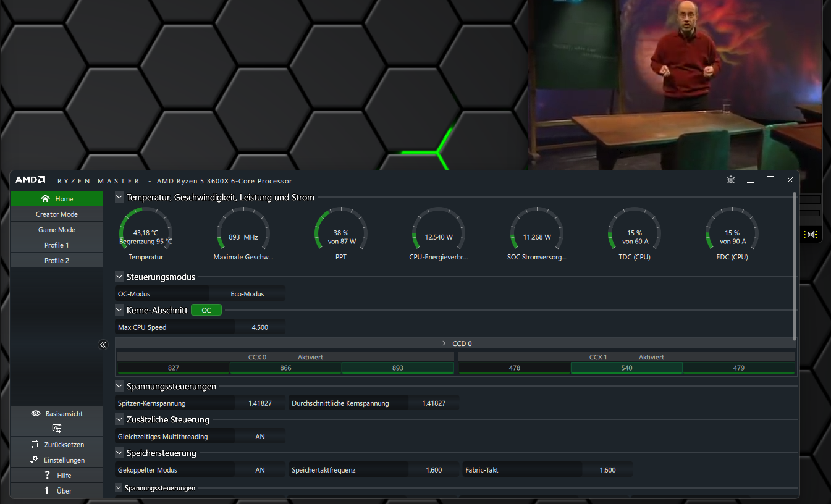Click the CCX 0 Aktiviert header
The image size is (831, 504).
pyautogui.click(x=285, y=357)
